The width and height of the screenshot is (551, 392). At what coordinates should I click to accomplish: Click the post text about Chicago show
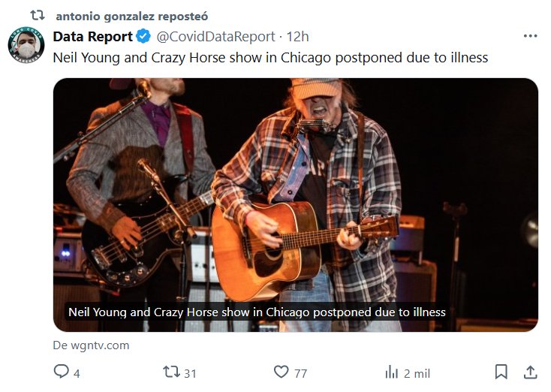(270, 57)
